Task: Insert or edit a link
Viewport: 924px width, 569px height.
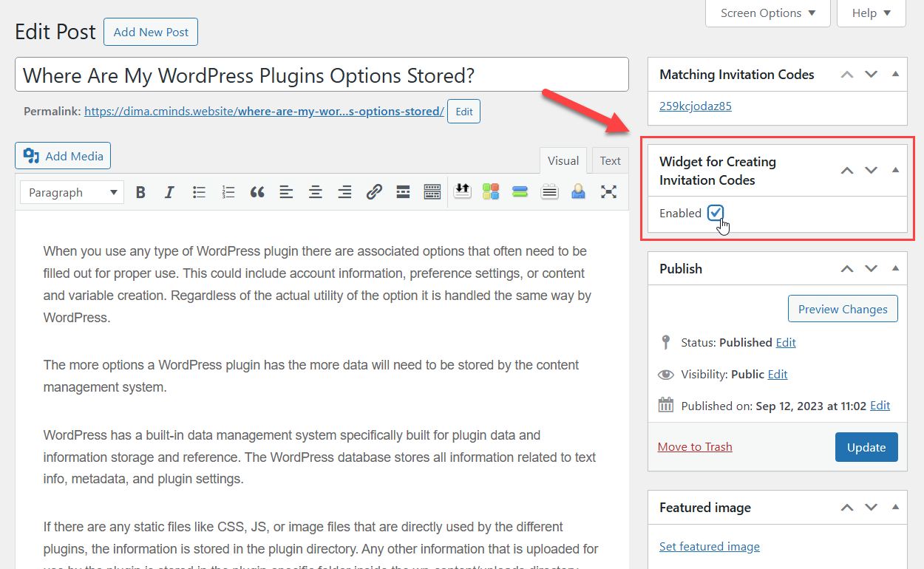Action: [x=374, y=192]
